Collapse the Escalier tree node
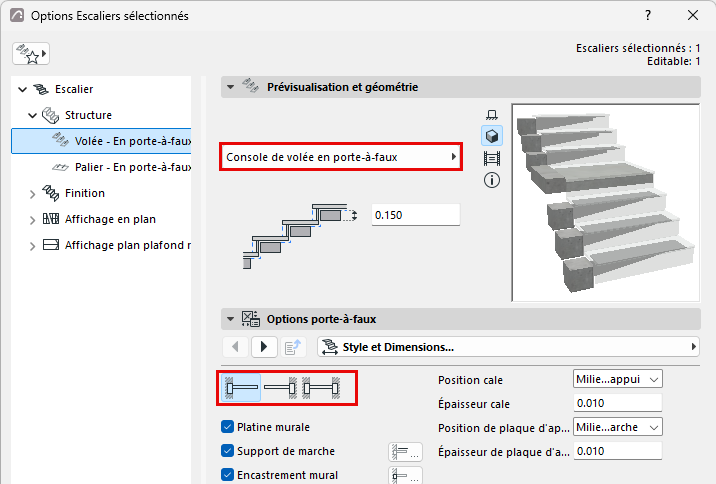 [22, 89]
